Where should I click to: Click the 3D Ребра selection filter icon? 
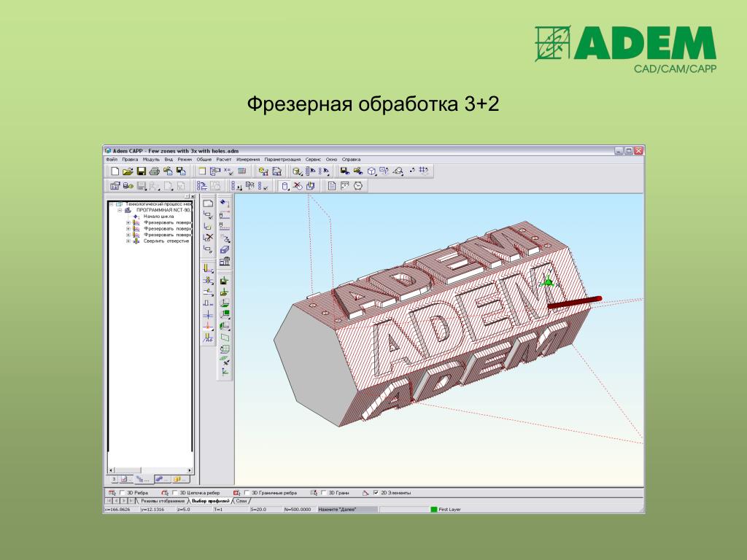112,493
